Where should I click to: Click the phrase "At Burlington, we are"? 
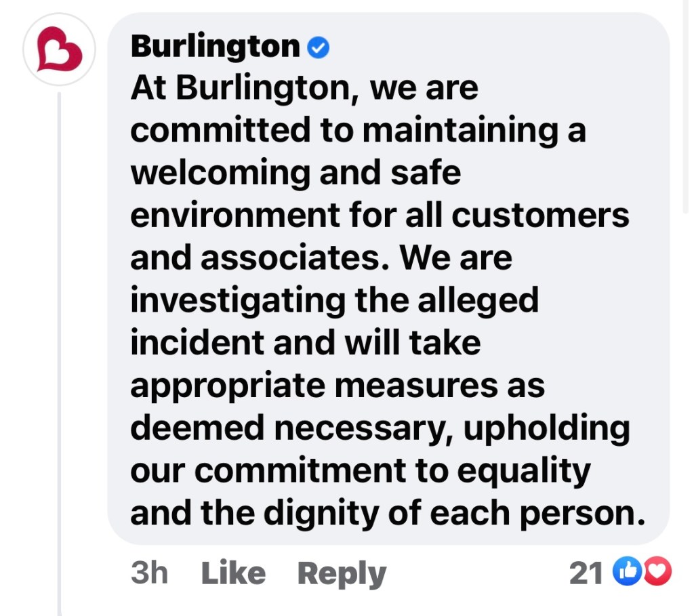(304, 89)
